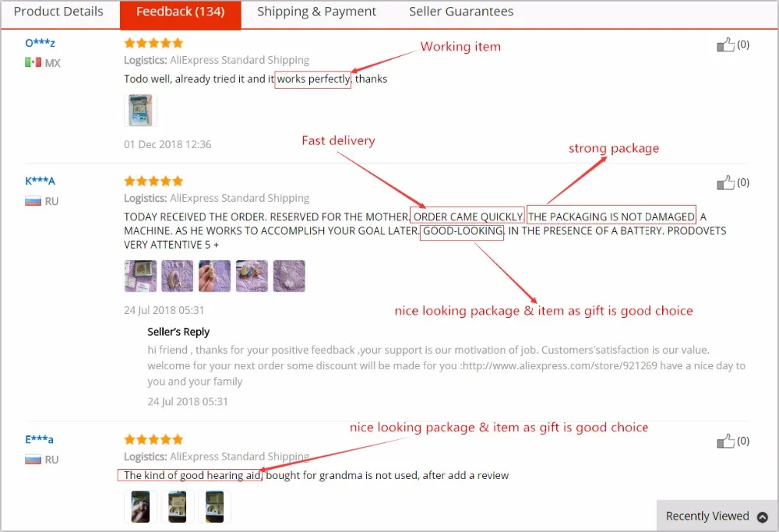
Task: Click the Recently Viewed button
Action: (x=717, y=516)
